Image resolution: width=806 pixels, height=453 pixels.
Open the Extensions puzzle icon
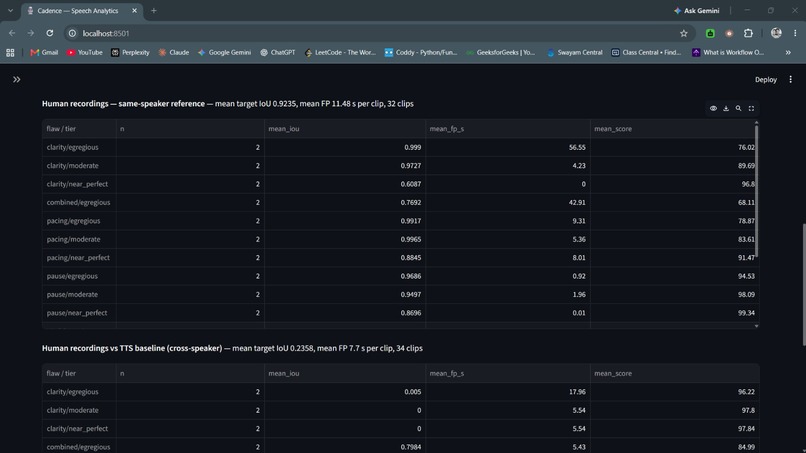pyautogui.click(x=748, y=33)
